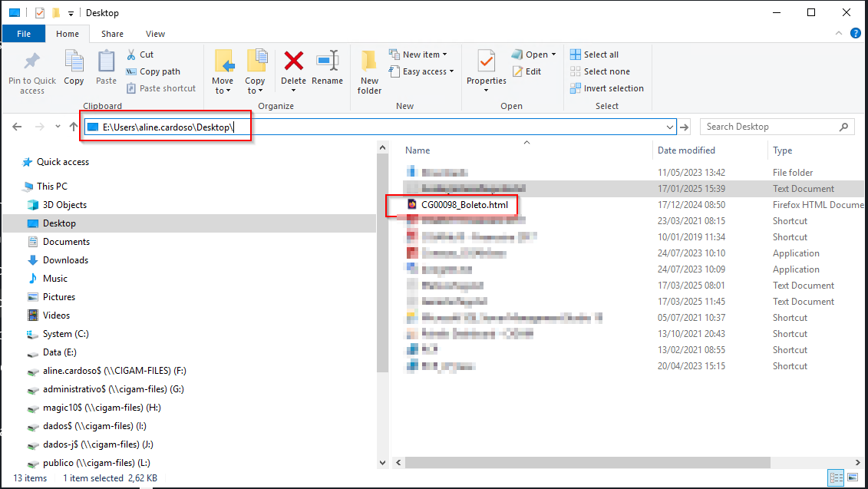868x489 pixels.
Task: Go forward with the arrow button
Action: pos(39,127)
